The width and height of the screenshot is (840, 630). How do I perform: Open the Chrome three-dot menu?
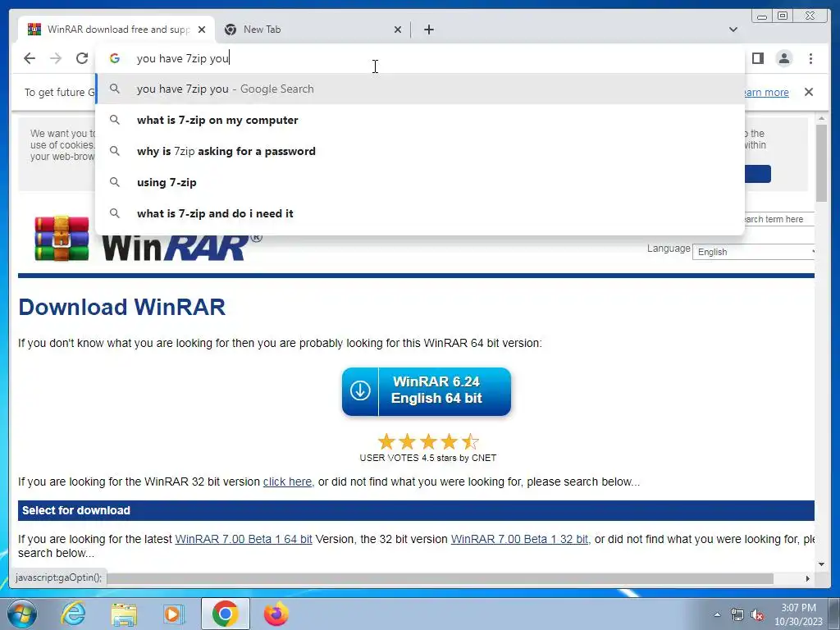pos(810,58)
